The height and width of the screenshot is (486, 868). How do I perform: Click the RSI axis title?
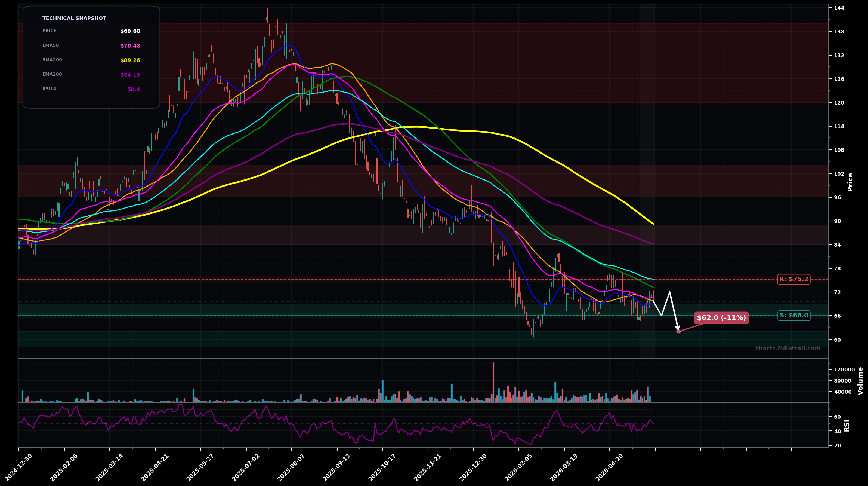[847, 426]
